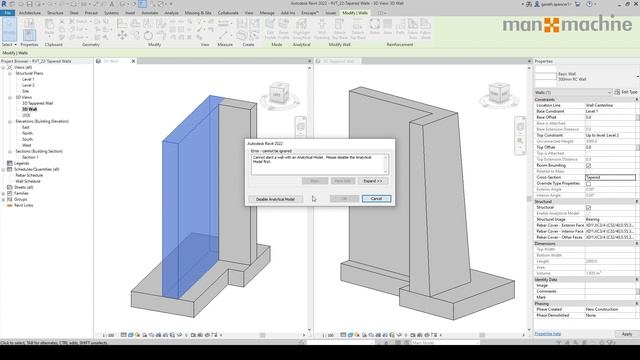The image size is (640, 360).
Task: Click the Detach Top/Base icon
Action: (358, 29)
